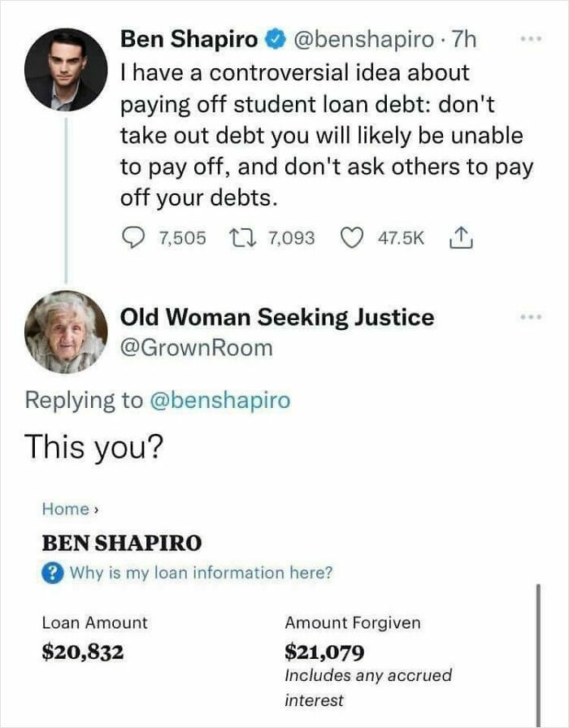Click the question mark help icon near loan information

click(x=53, y=574)
